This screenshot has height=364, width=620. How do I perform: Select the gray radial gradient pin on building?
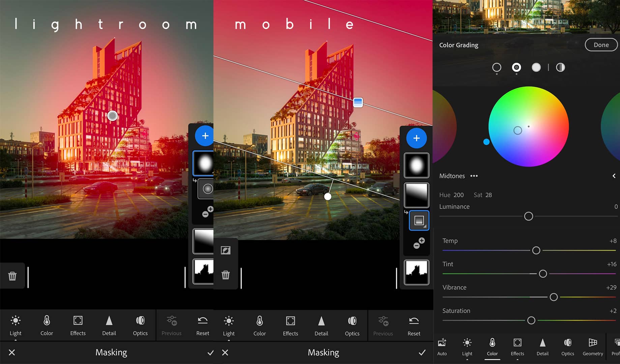(112, 116)
